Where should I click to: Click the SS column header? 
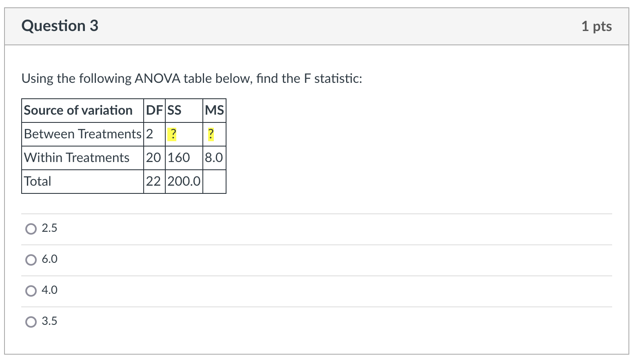click(173, 110)
